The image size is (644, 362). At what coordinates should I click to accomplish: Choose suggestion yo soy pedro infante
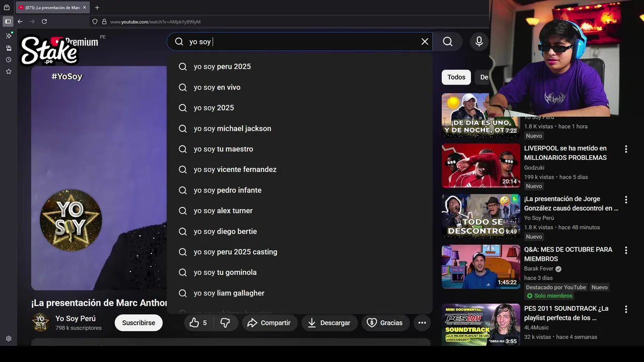coord(300,190)
